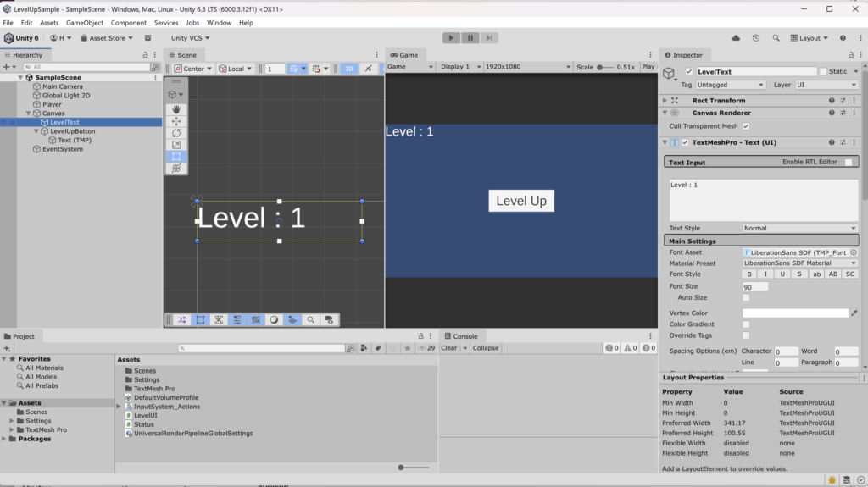
Task: Open Unity cloud services icon
Action: click(x=735, y=38)
